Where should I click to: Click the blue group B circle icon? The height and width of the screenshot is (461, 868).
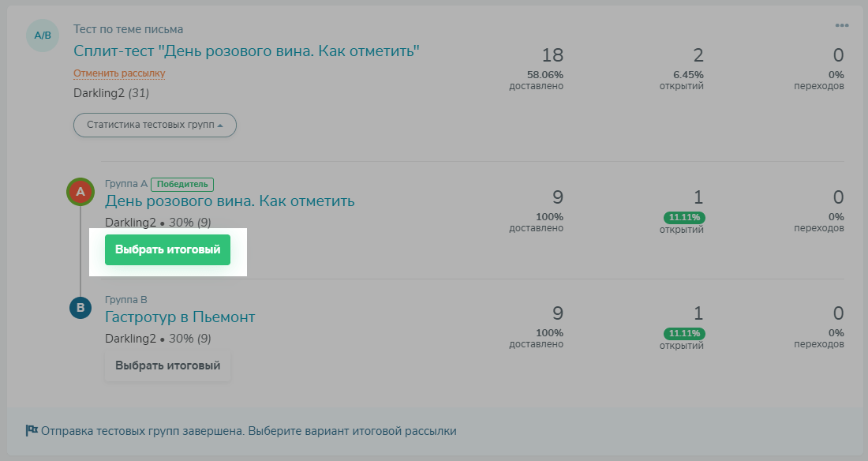point(80,308)
